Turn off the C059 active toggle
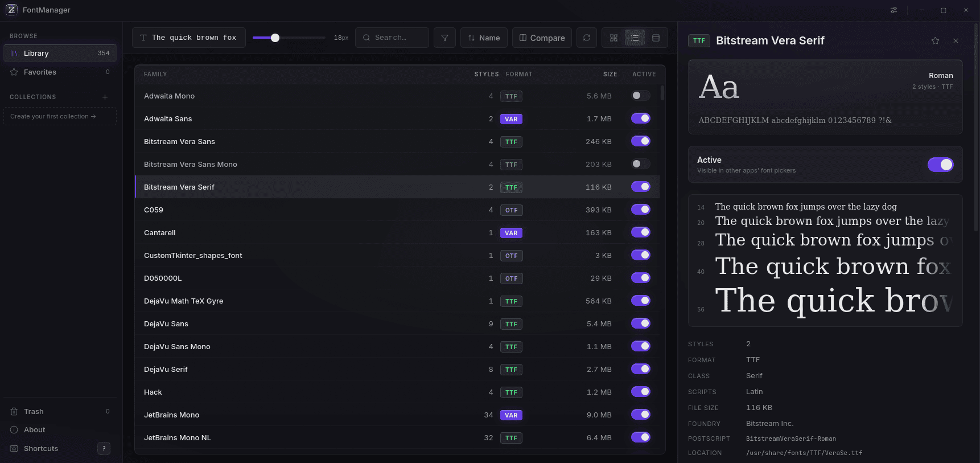This screenshot has width=980, height=463. click(x=641, y=210)
